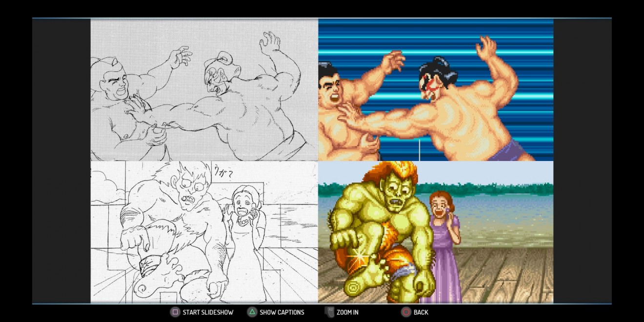644x322 pixels.
Task: Select the colored sumo wrestlers pixel art
Action: pos(436,90)
